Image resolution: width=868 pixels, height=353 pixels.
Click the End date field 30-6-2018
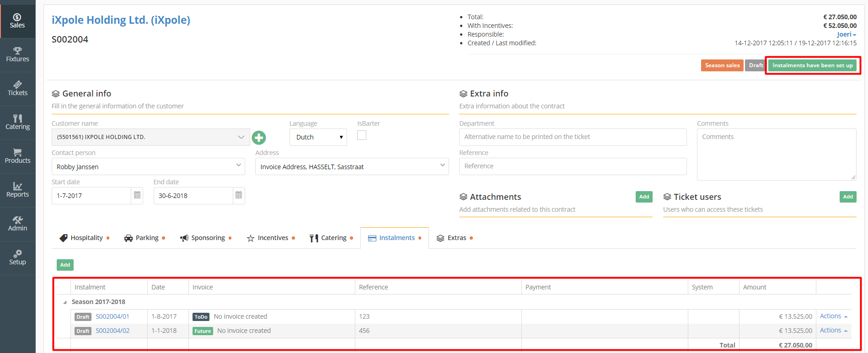[x=193, y=196]
